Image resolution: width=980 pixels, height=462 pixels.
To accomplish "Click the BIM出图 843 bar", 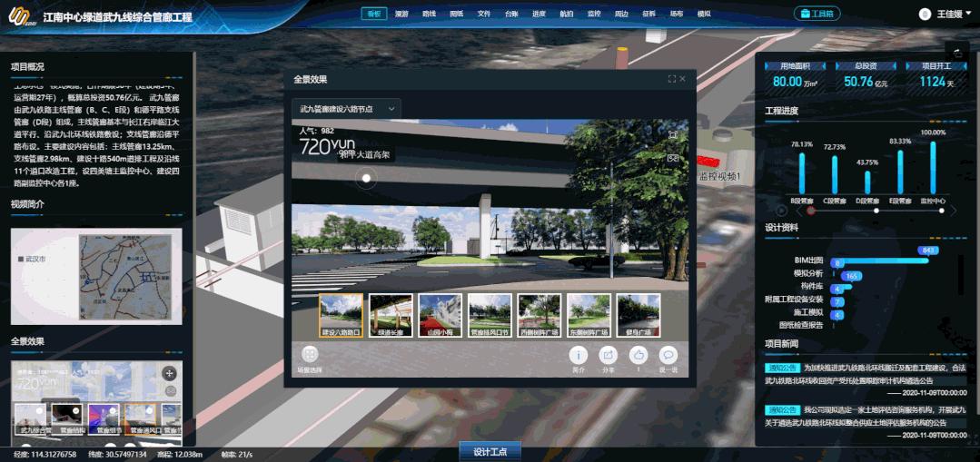I will click(879, 260).
